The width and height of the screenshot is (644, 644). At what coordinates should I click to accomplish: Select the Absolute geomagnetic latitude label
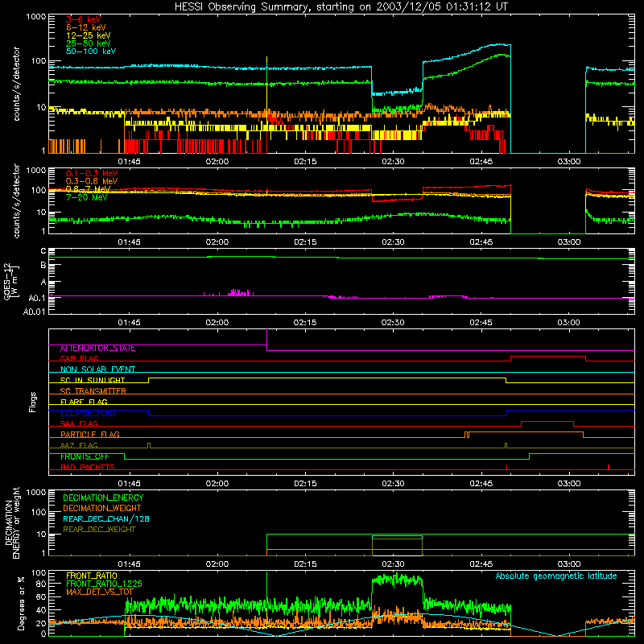pyautogui.click(x=556, y=576)
